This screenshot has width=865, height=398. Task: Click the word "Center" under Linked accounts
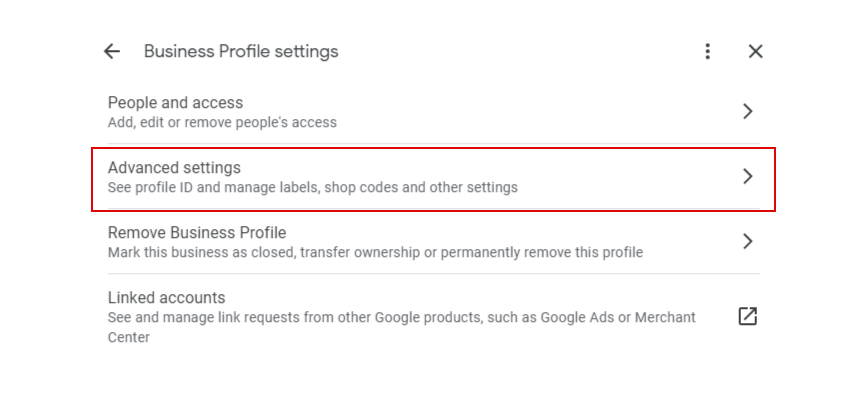pos(129,337)
